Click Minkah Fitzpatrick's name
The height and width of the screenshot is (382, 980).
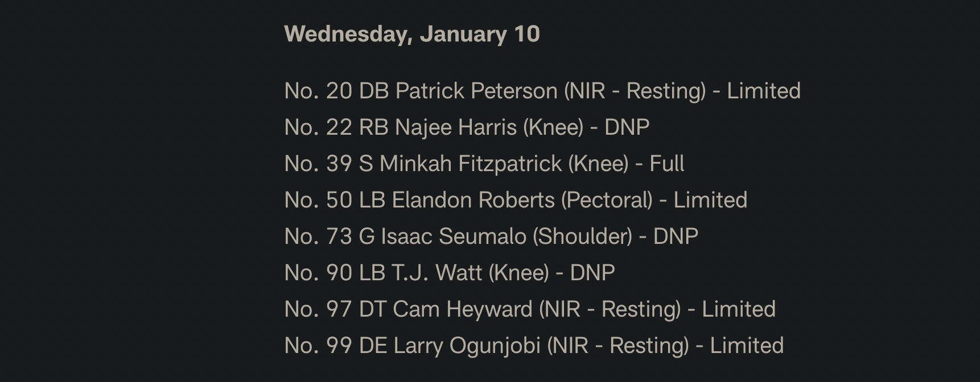point(470,164)
